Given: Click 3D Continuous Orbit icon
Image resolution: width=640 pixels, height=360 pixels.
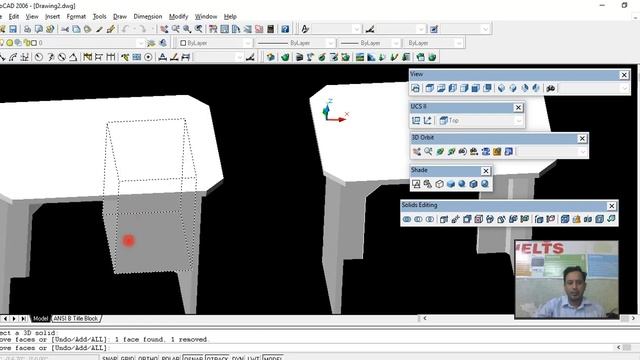Looking at the screenshot, I should click(451, 151).
